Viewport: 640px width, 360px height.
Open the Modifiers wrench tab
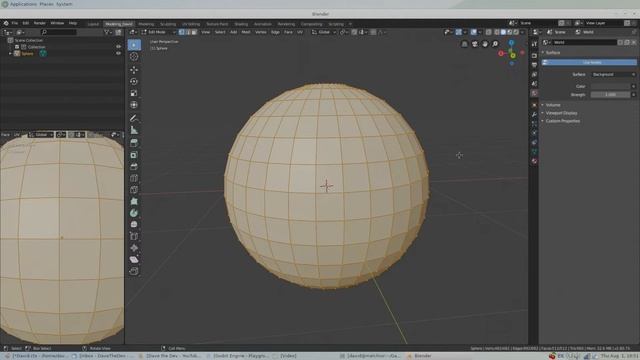click(x=534, y=115)
